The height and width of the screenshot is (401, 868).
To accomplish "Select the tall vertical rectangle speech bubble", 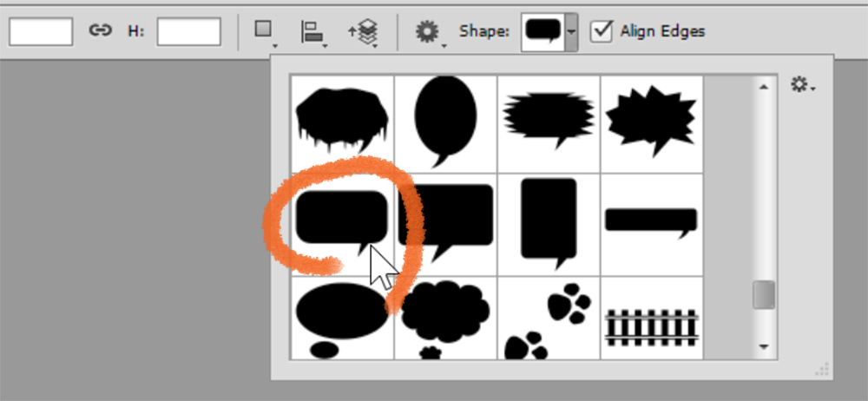I will 549,224.
